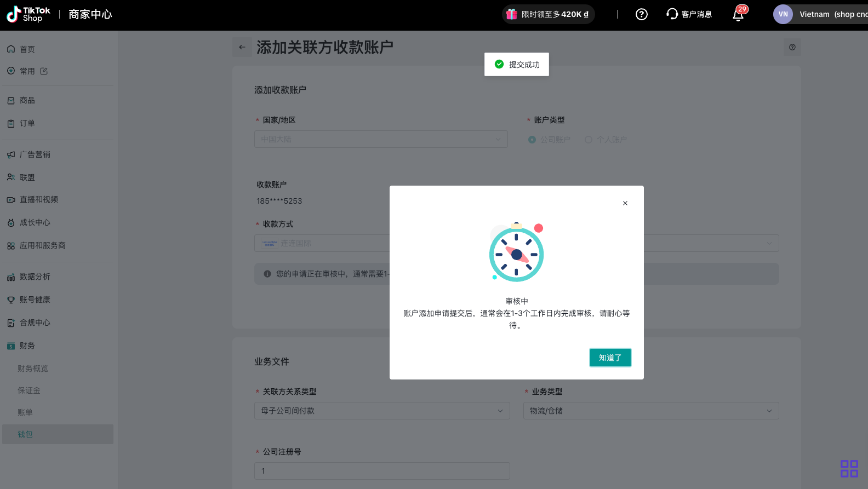This screenshot has width=868, height=489.
Task: Click the 知道了 button
Action: point(610,358)
